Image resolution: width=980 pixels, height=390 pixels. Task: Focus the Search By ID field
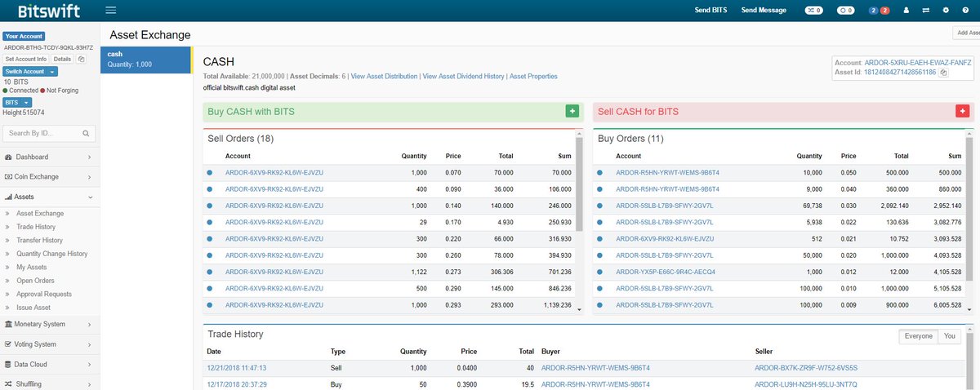(49, 132)
